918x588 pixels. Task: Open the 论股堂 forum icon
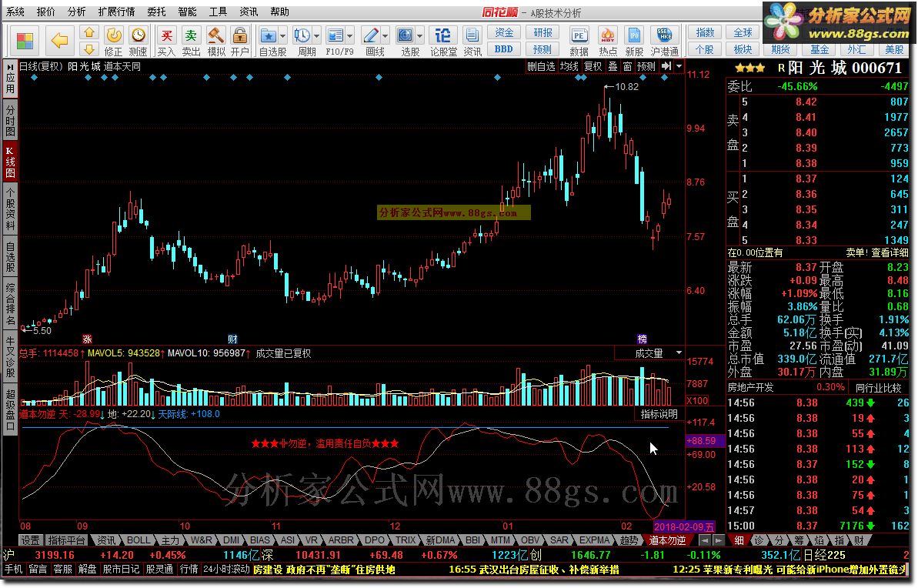[443, 42]
